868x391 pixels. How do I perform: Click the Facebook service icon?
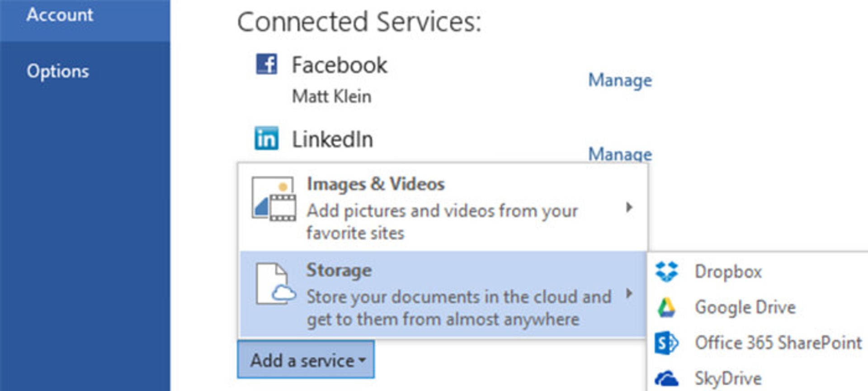267,65
